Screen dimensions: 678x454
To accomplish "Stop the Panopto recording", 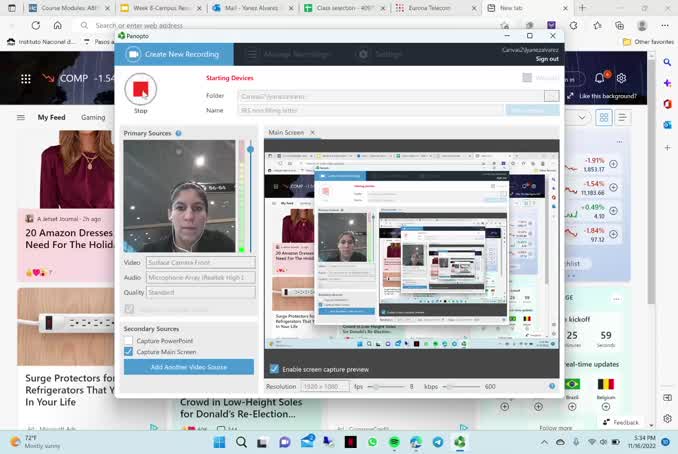I will [140, 90].
